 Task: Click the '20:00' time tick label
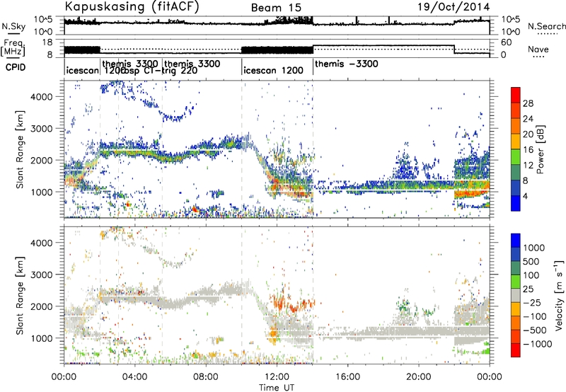pos(419,377)
